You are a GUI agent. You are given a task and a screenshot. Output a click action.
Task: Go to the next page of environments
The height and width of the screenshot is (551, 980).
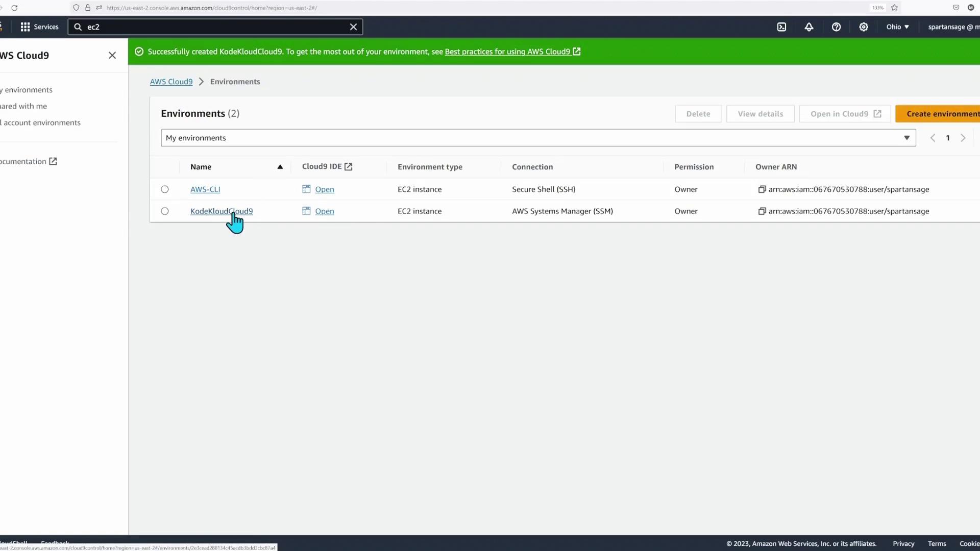963,138
